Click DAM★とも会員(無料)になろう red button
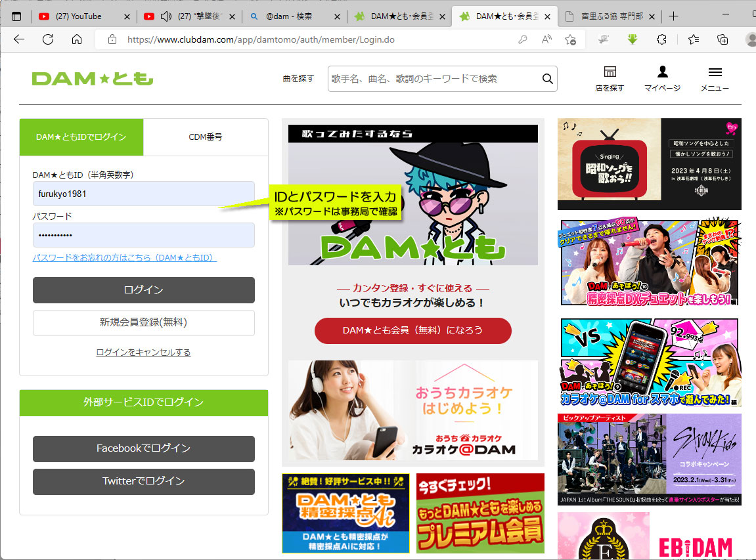 [x=412, y=331]
